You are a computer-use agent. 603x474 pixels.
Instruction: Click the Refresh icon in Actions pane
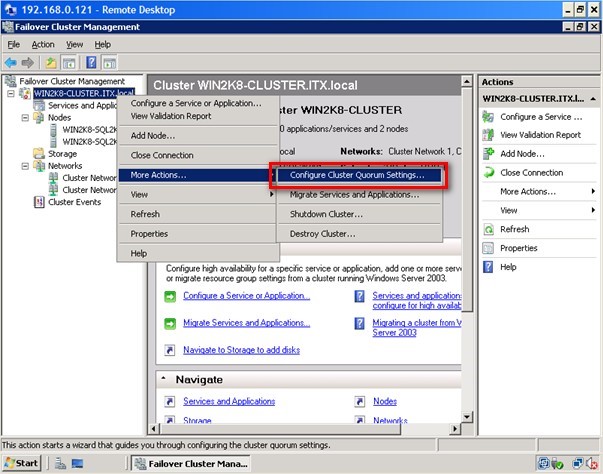point(488,229)
